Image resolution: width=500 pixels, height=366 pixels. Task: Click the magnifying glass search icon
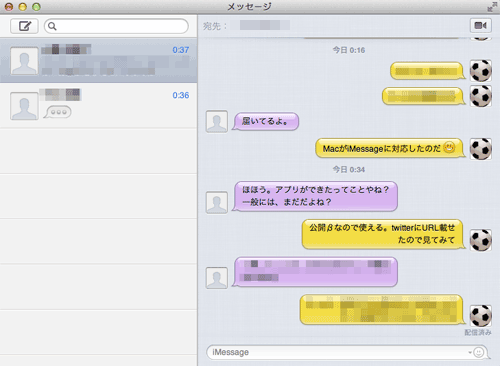click(52, 26)
